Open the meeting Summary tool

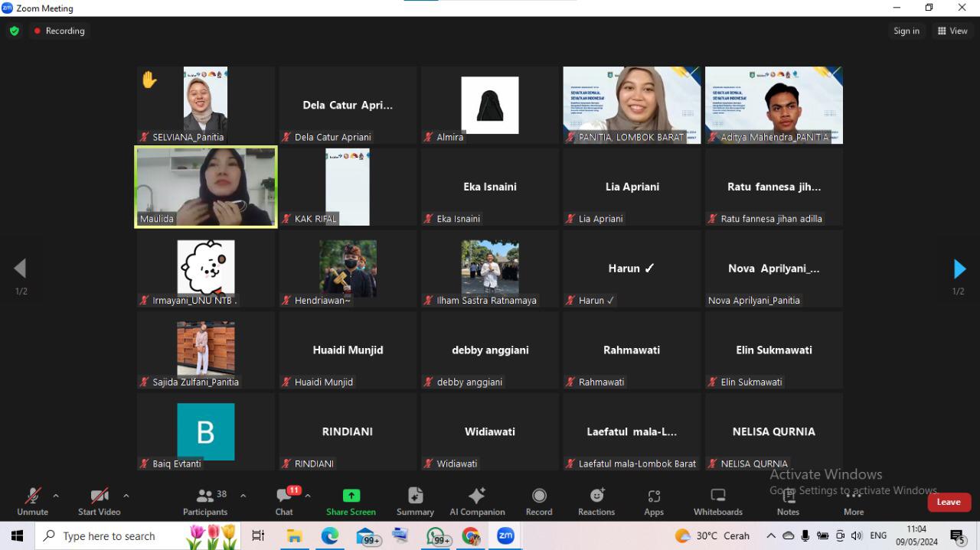point(415,502)
